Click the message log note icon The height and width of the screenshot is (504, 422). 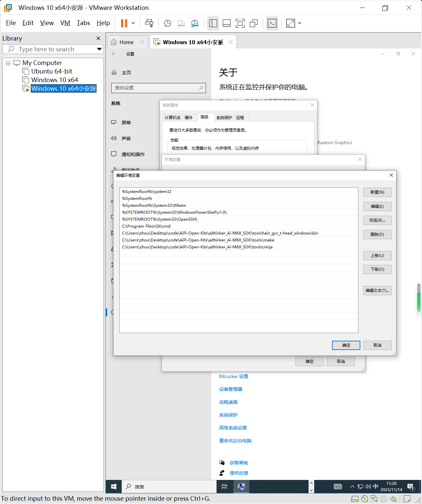[x=407, y=499]
